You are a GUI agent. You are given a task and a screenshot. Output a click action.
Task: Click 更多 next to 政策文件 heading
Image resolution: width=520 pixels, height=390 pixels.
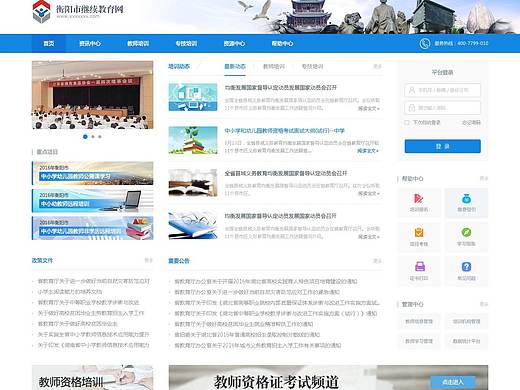[149, 260]
